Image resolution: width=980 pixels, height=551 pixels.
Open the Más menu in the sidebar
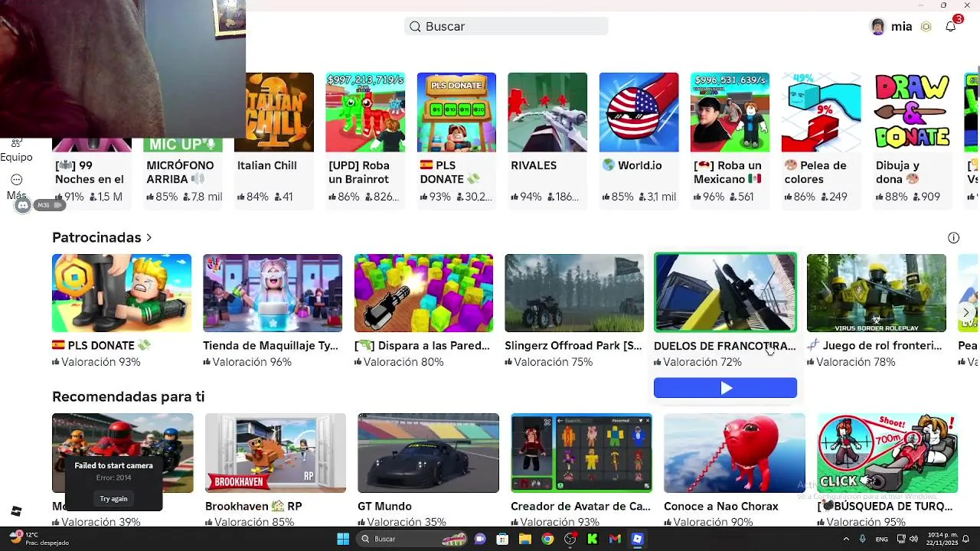[16, 187]
